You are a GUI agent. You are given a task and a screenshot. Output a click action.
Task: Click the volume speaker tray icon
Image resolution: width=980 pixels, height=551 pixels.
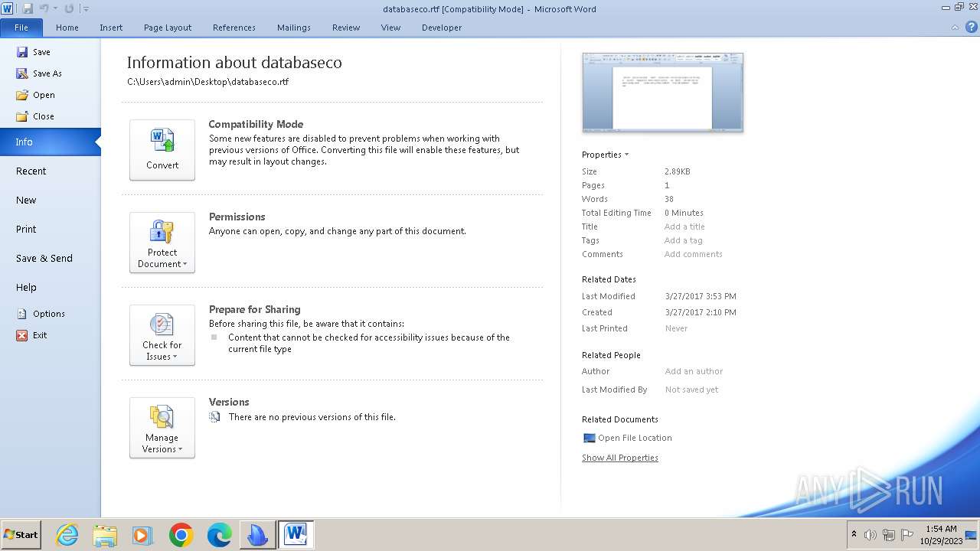[x=871, y=535]
